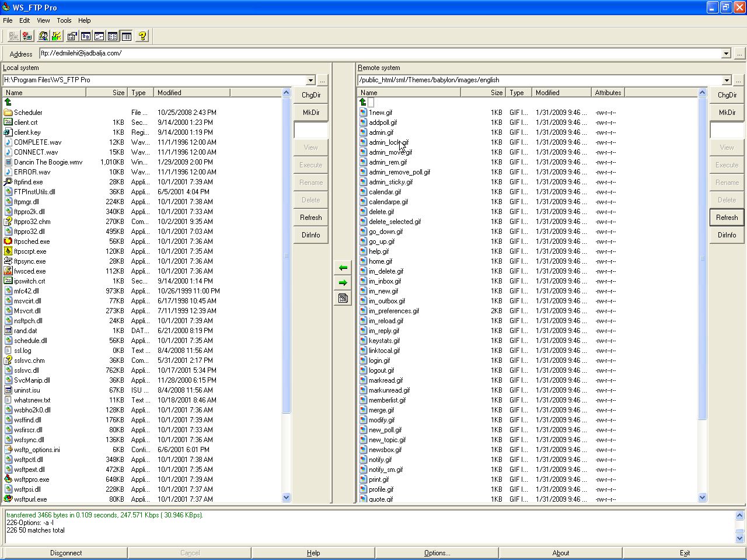
Task: Open the transfer manager icon below arrows
Action: [343, 298]
